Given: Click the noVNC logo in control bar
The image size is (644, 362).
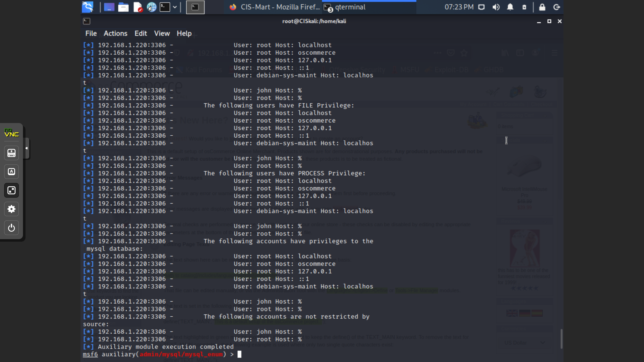Looking at the screenshot, I should tap(12, 133).
